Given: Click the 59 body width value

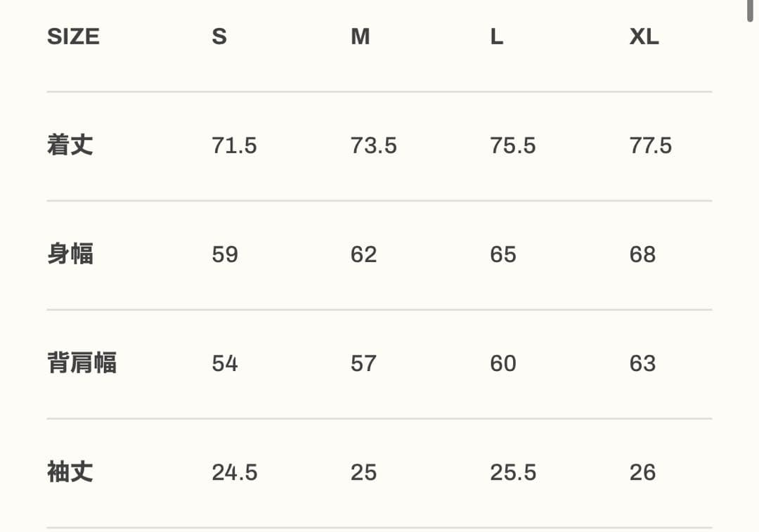Looking at the screenshot, I should (225, 254).
